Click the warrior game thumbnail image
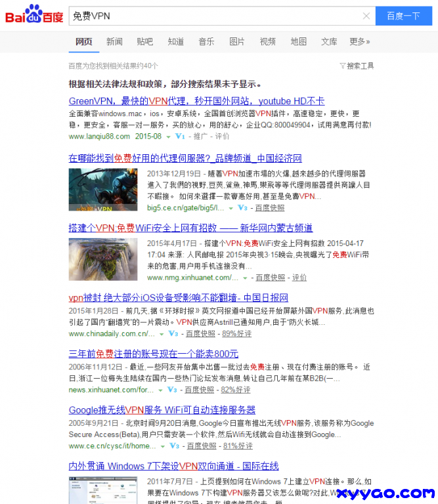Image resolution: width=438 pixels, height=504 pixels. 103,190
